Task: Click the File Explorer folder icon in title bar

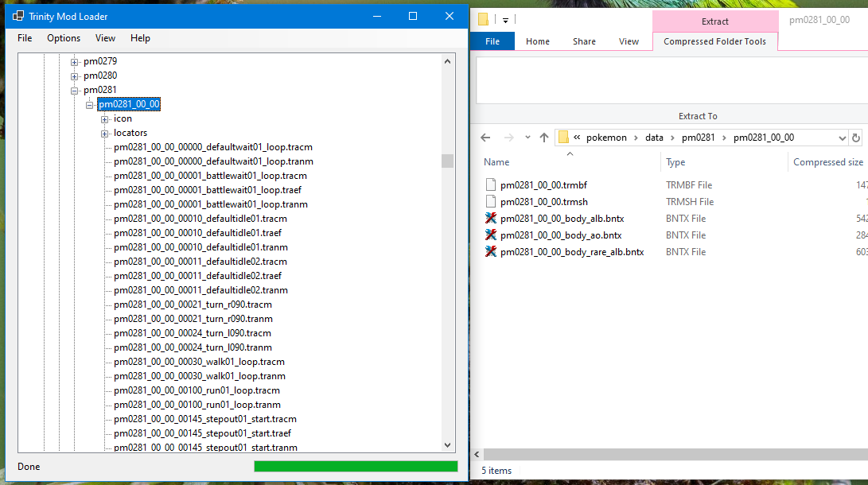Action: click(x=483, y=20)
